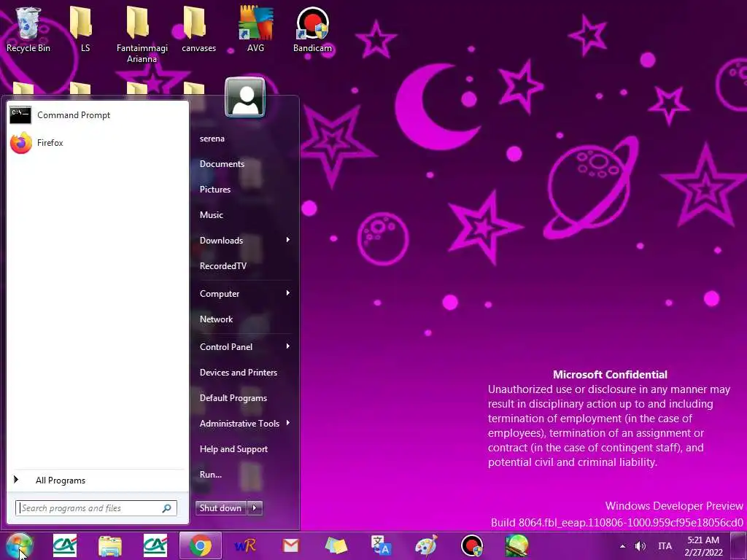747x560 pixels.
Task: Open Devices and Printers
Action: click(239, 373)
